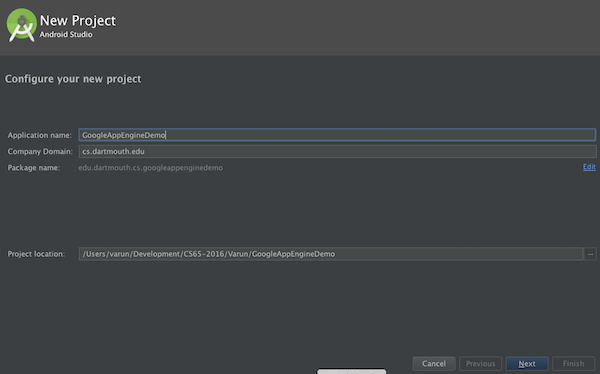Click the disabled Previous button
This screenshot has height=374, width=600.
480,363
